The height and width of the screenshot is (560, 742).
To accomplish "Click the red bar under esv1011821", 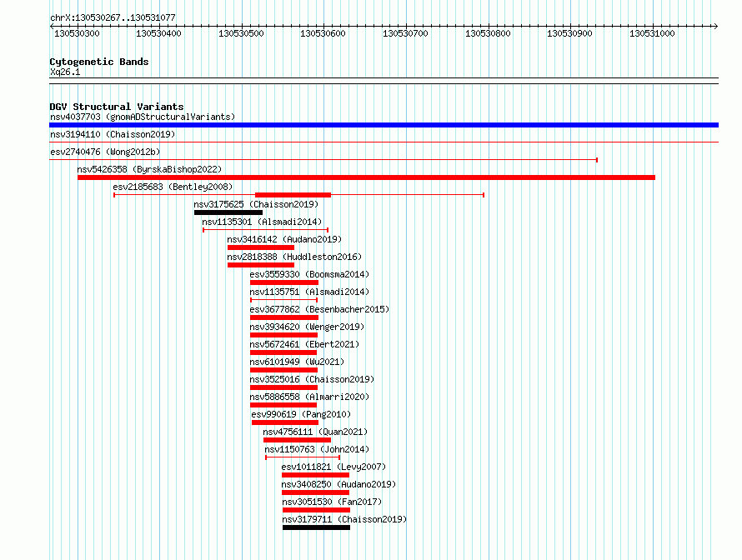I will pos(315,475).
